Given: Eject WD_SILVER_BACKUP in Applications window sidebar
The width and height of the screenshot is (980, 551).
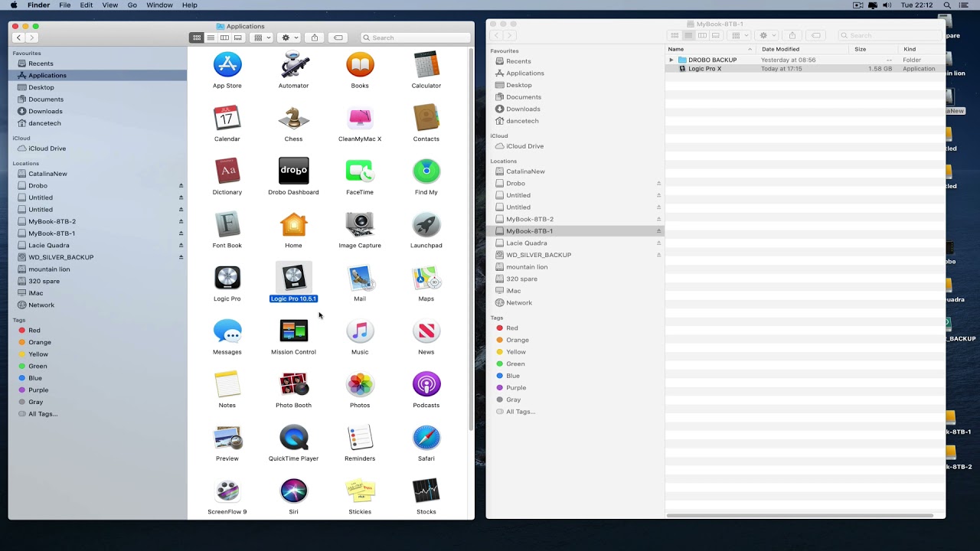Looking at the screenshot, I should [181, 257].
